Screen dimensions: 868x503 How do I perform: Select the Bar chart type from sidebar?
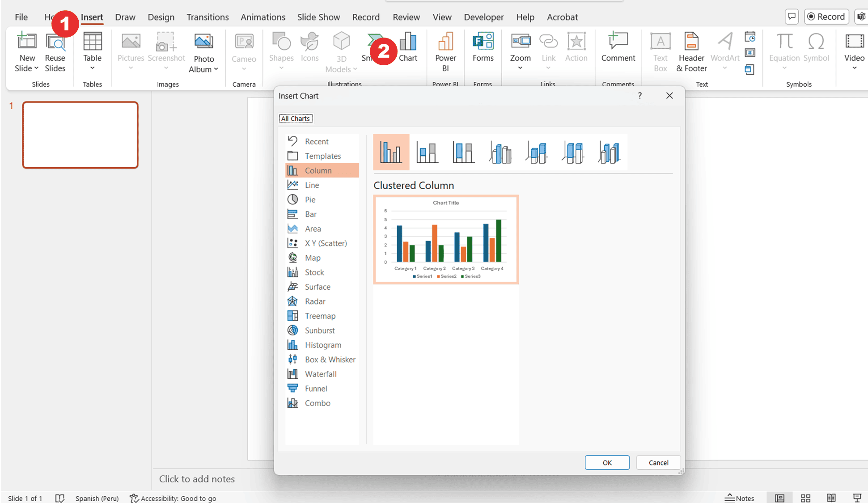[310, 214]
